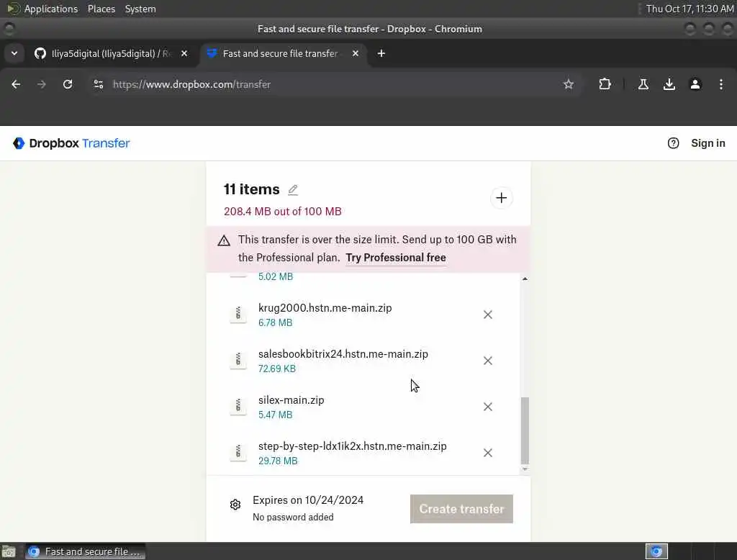Click the Sign in link

coord(708,143)
